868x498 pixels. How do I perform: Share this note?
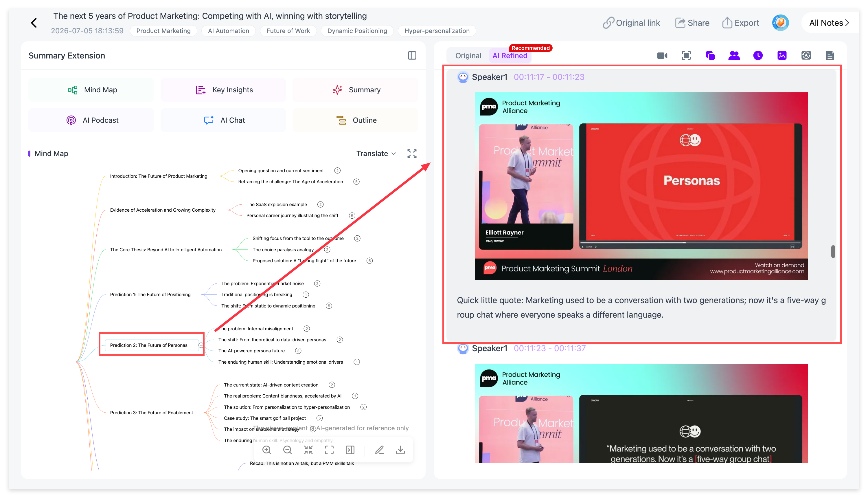click(692, 23)
